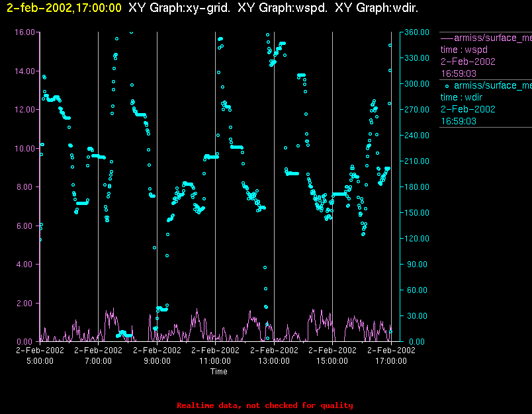The image size is (532, 414).
Task: Click the 330.00 wind direction axis label
Action: [x=417, y=58]
